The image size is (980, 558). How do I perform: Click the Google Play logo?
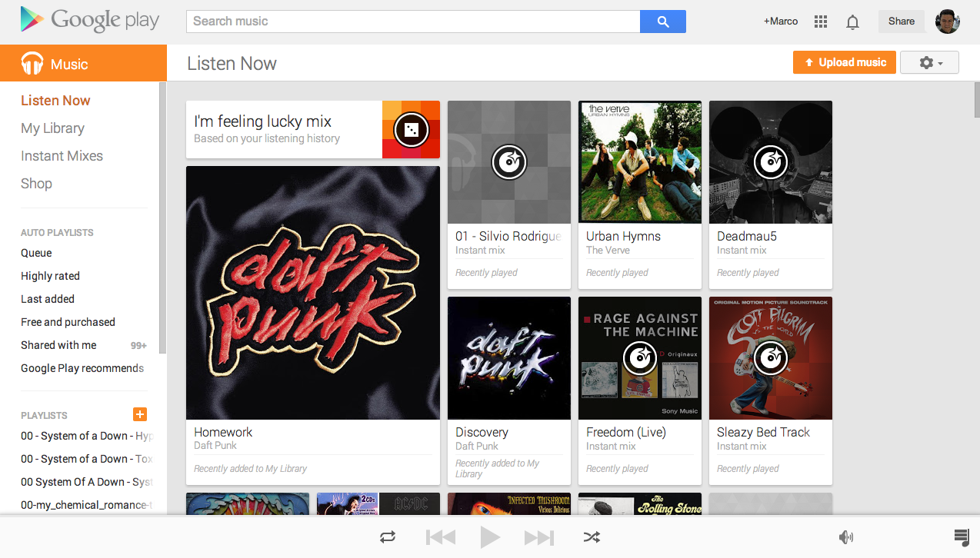point(89,21)
